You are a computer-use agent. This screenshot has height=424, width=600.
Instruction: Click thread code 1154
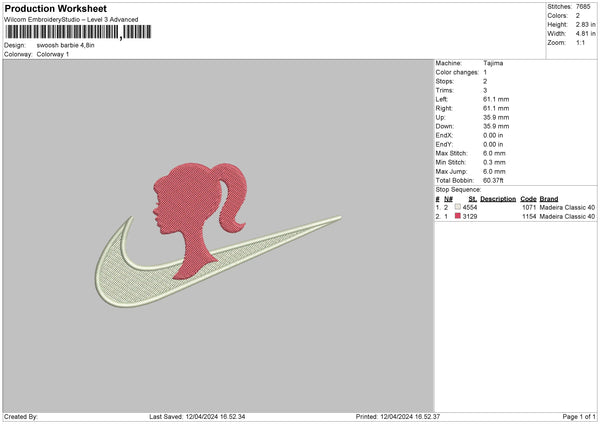pos(529,217)
